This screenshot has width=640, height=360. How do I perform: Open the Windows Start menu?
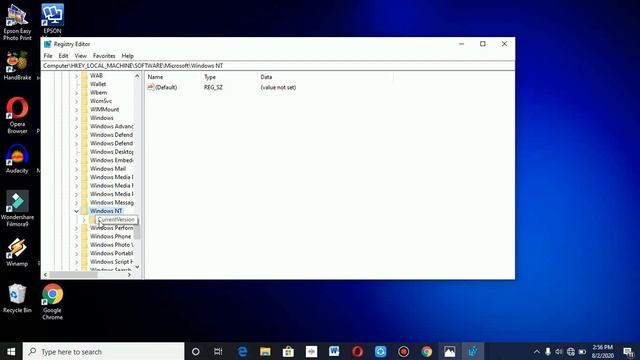click(x=11, y=351)
